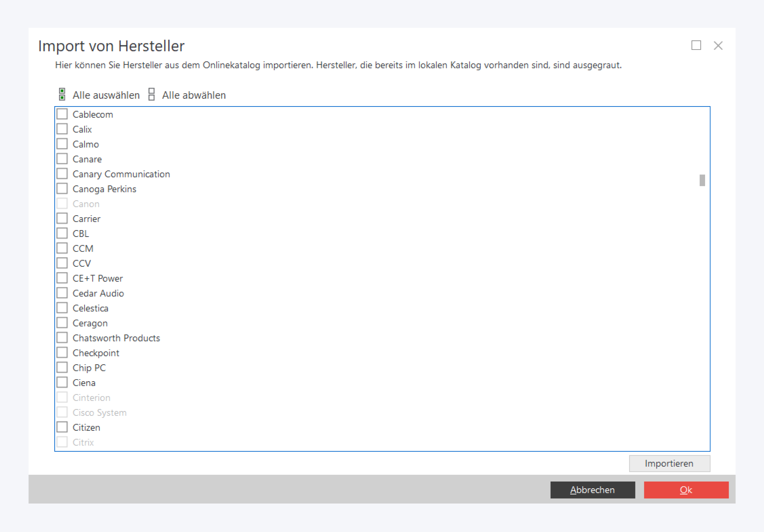Check the Citizen checkbox
This screenshot has width=764, height=532.
(x=62, y=427)
